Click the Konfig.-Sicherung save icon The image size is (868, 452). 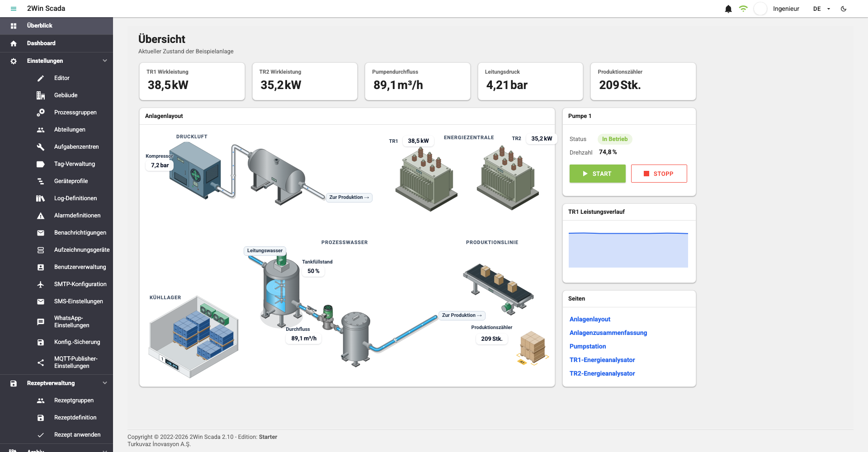(41, 342)
